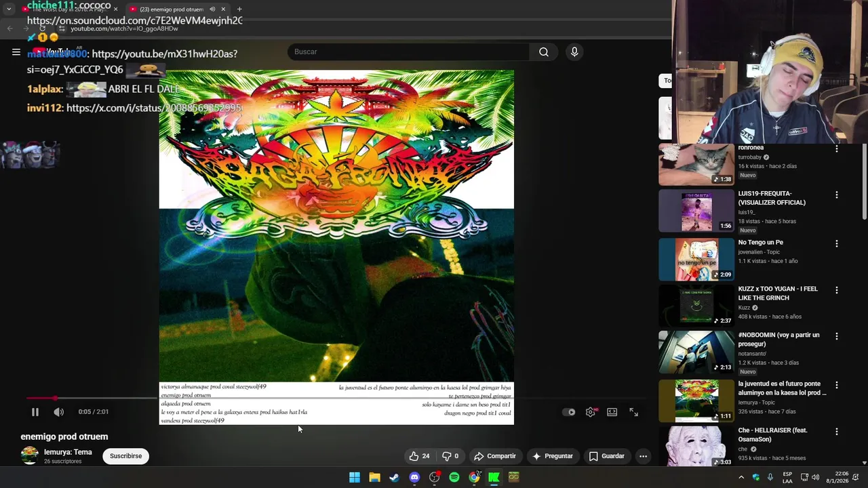Click the turrobaby channel name
This screenshot has height=488, width=868.
(x=750, y=157)
